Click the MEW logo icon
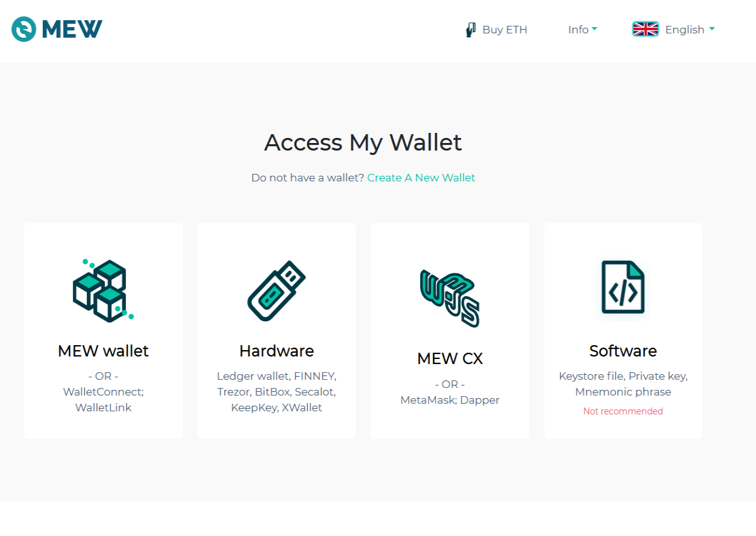This screenshot has height=536, width=756. click(x=24, y=29)
